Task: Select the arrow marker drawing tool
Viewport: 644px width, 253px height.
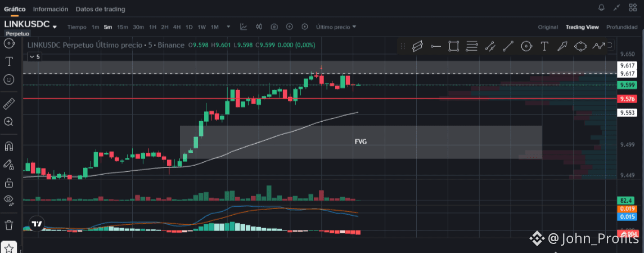Action: (562, 46)
